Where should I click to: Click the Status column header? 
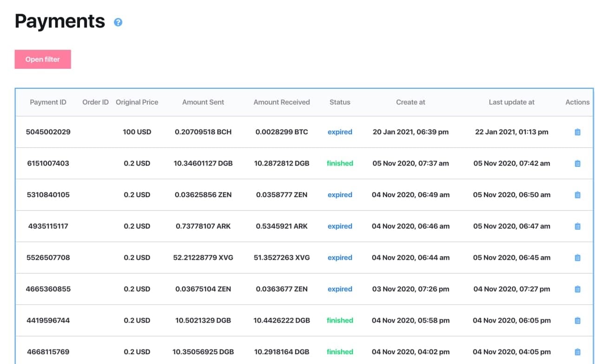point(340,102)
